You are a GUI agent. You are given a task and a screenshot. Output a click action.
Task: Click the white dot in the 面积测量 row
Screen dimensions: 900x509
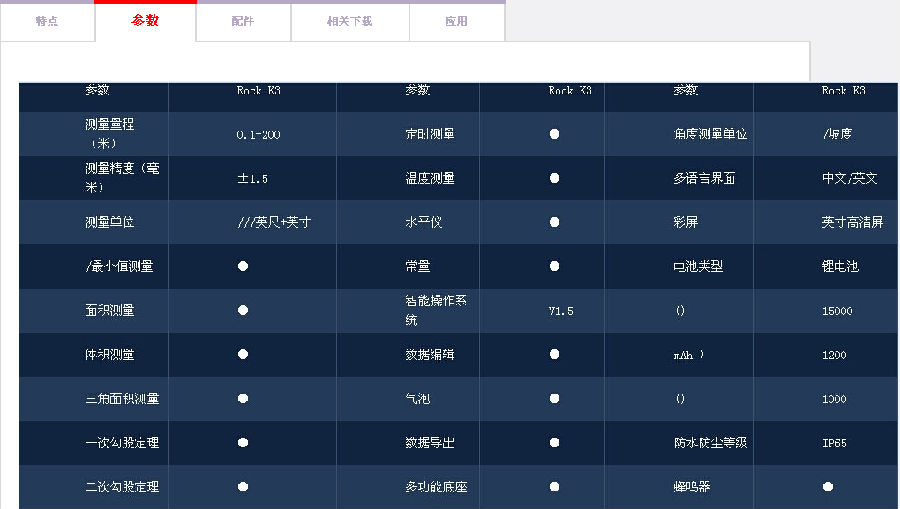click(243, 311)
